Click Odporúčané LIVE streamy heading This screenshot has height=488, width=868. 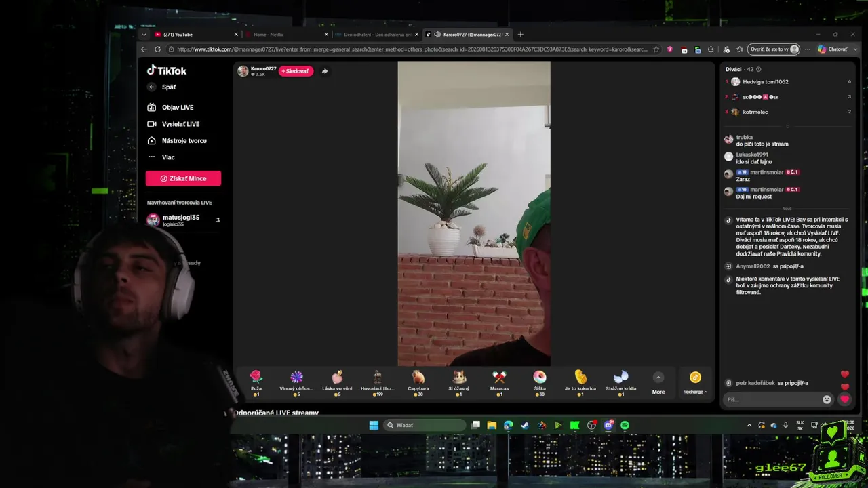tap(277, 413)
